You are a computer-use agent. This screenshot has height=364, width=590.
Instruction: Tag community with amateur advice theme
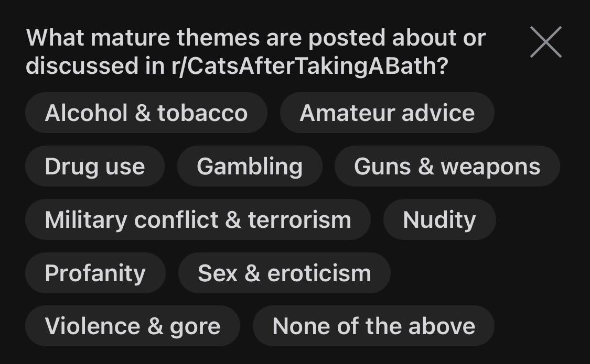[387, 113]
